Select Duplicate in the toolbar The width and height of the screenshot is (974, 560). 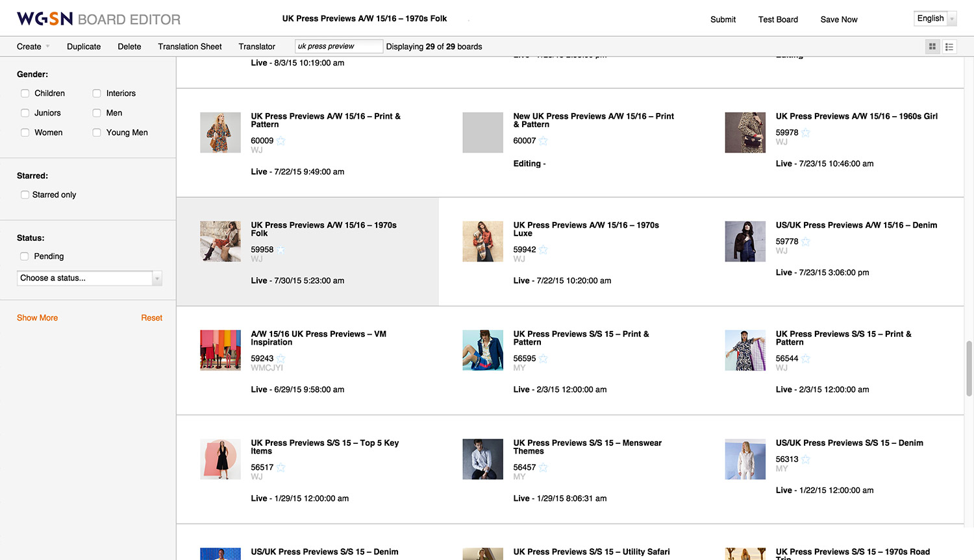[x=84, y=47]
